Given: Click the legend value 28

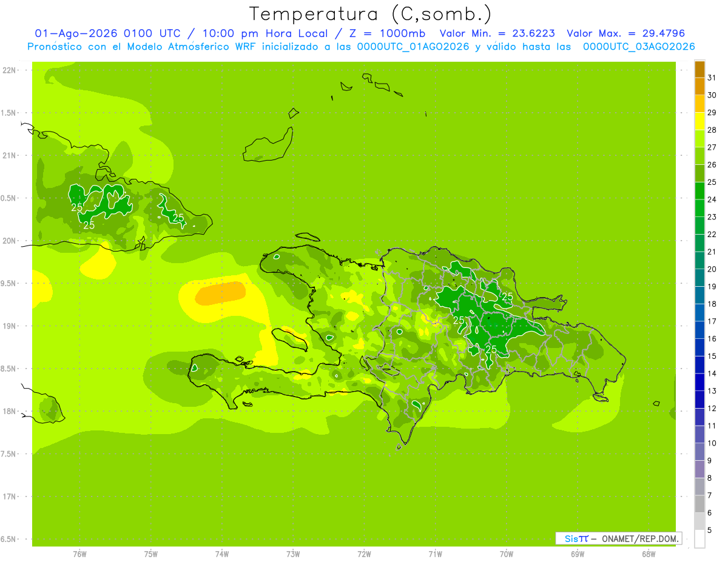Looking at the screenshot, I should (x=712, y=130).
